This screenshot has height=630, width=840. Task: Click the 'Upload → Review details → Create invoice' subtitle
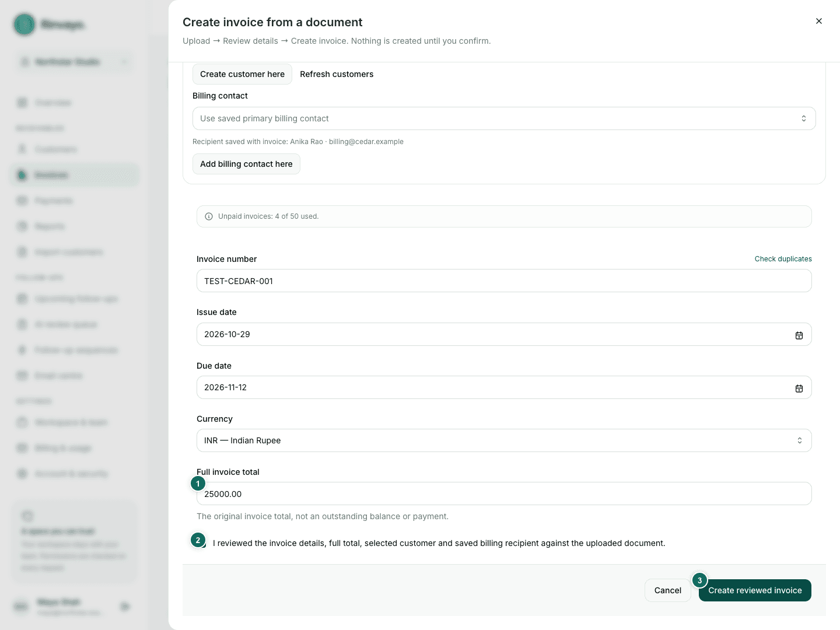337,41
